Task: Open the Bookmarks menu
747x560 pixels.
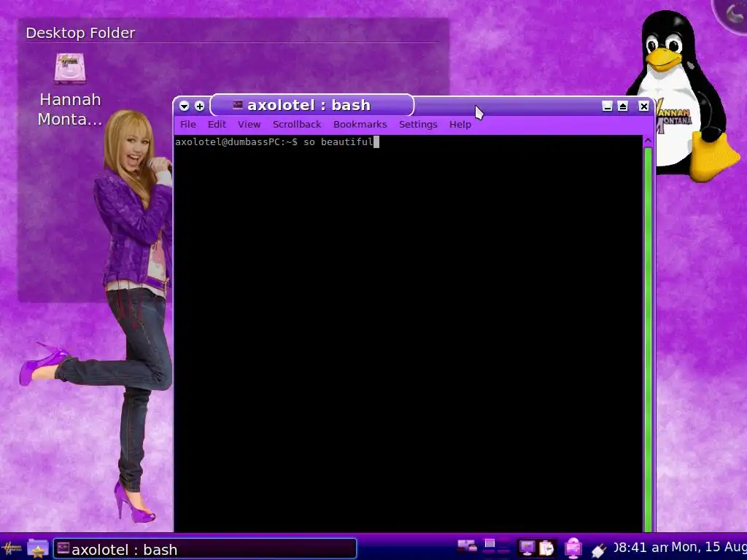Action: (x=360, y=124)
